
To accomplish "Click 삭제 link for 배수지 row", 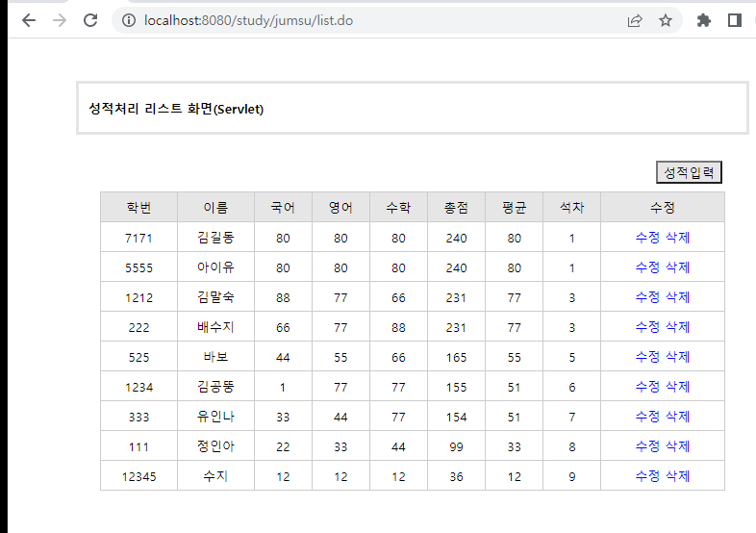I will coord(677,327).
